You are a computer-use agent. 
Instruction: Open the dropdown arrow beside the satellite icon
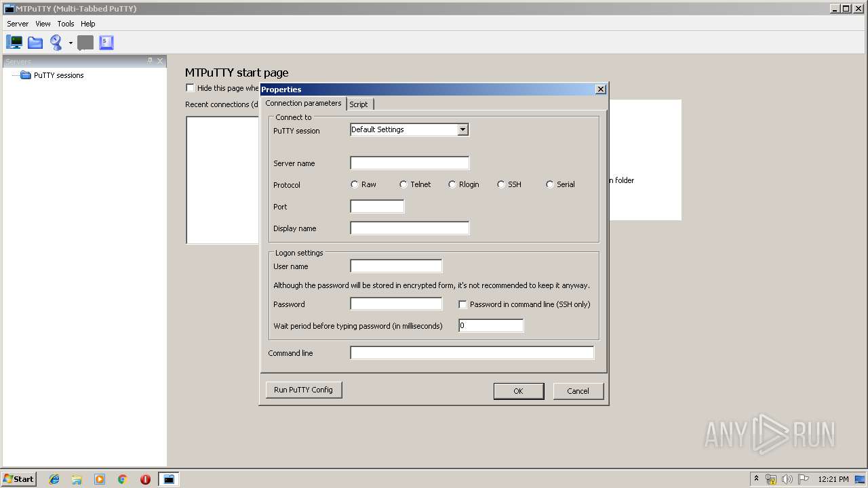point(71,43)
